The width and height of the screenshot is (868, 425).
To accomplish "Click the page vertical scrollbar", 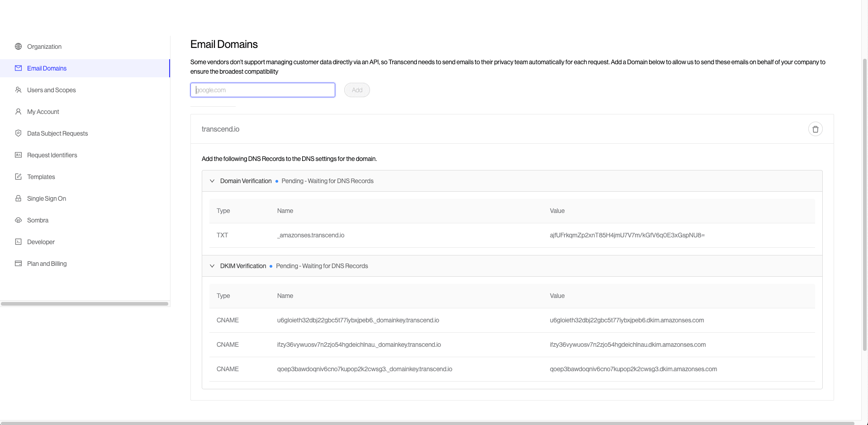I will coord(864,203).
